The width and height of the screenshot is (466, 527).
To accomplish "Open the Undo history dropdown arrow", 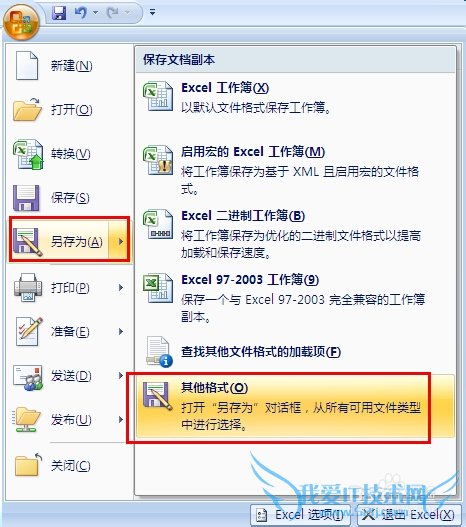I will (x=95, y=12).
